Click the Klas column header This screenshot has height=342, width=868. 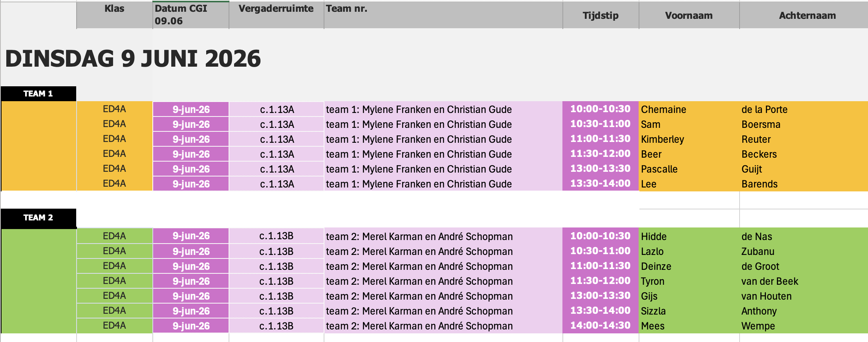tap(114, 15)
